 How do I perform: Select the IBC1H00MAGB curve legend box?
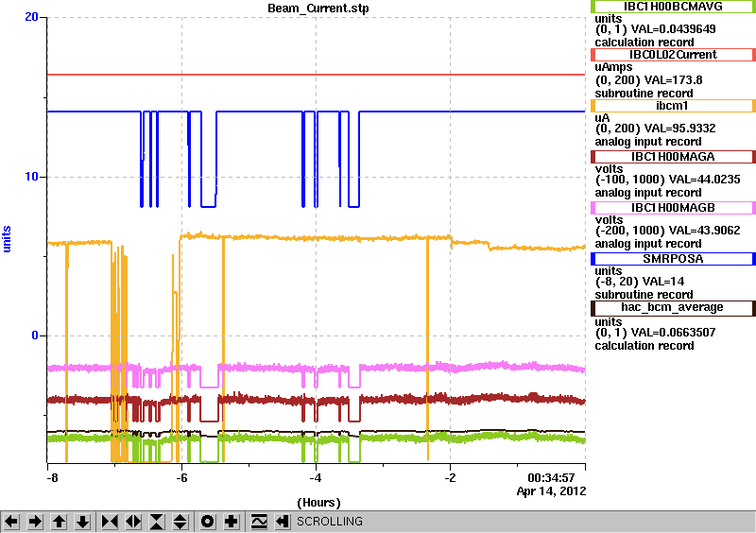click(x=673, y=208)
